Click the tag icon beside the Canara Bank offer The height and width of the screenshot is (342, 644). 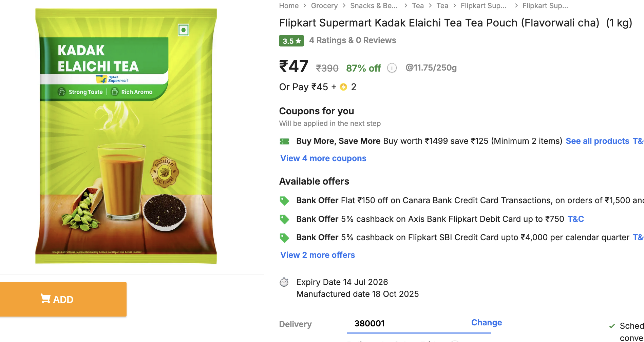(284, 201)
